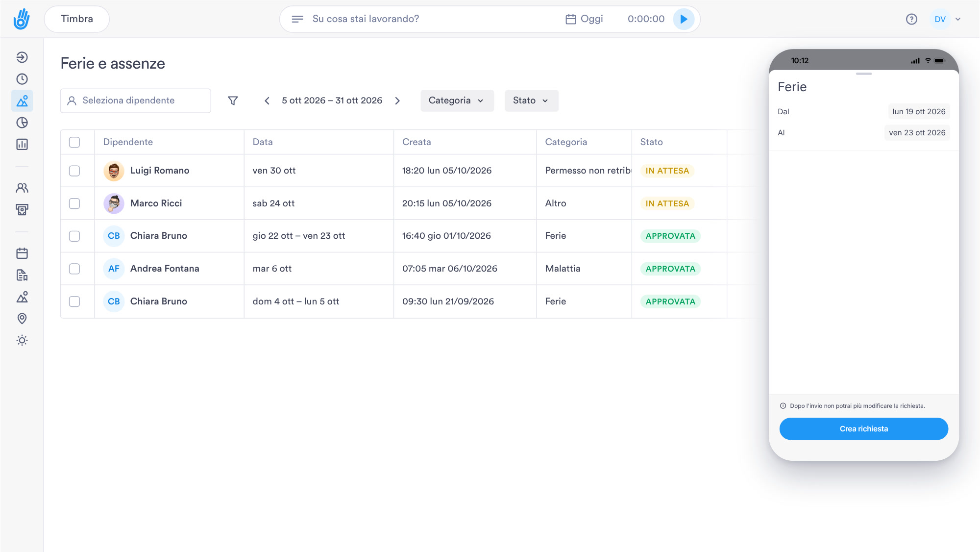This screenshot has width=980, height=552.
Task: Expand the Categoria filter dropdown
Action: click(457, 100)
